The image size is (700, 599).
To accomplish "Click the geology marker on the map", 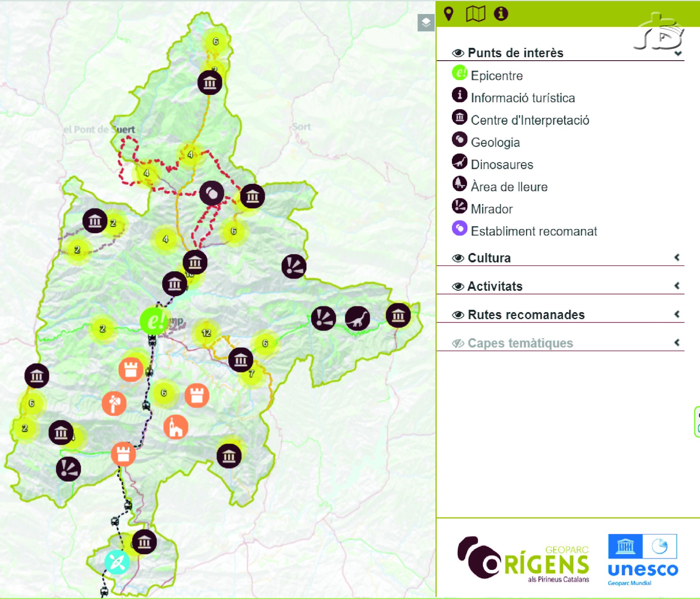I will (x=212, y=193).
